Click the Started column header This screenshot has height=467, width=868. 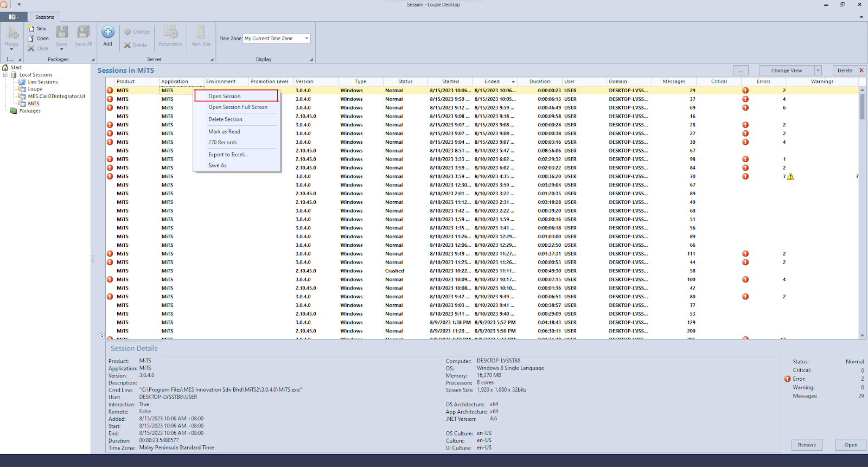click(450, 81)
